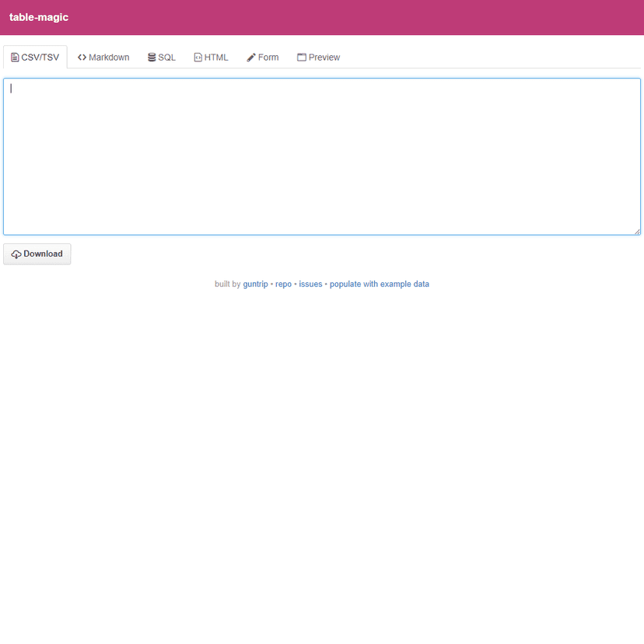Image resolution: width=644 pixels, height=644 pixels.
Task: Click the textarea resize handle corner
Action: [637, 231]
